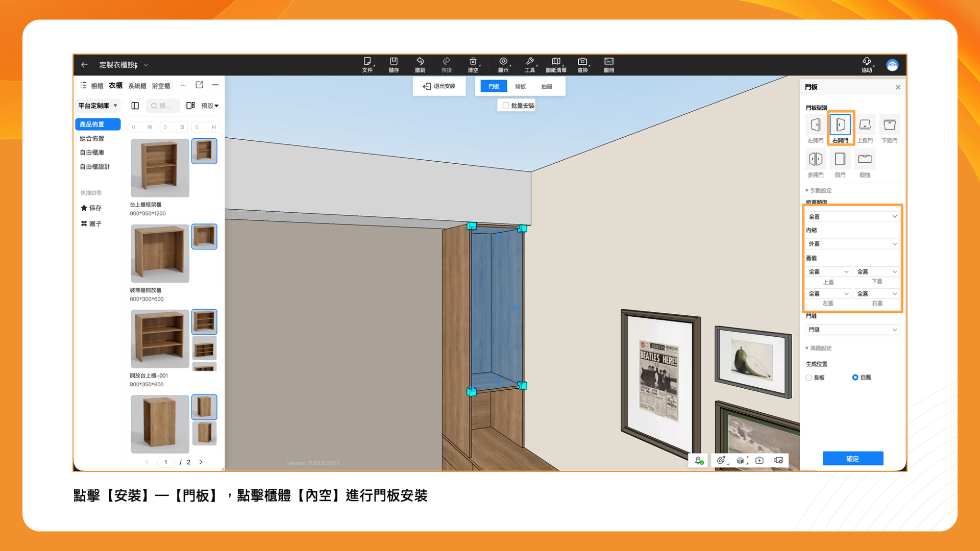The height and width of the screenshot is (551, 980).
Task: Choose the 上掀門 door type icon
Action: coord(865,125)
